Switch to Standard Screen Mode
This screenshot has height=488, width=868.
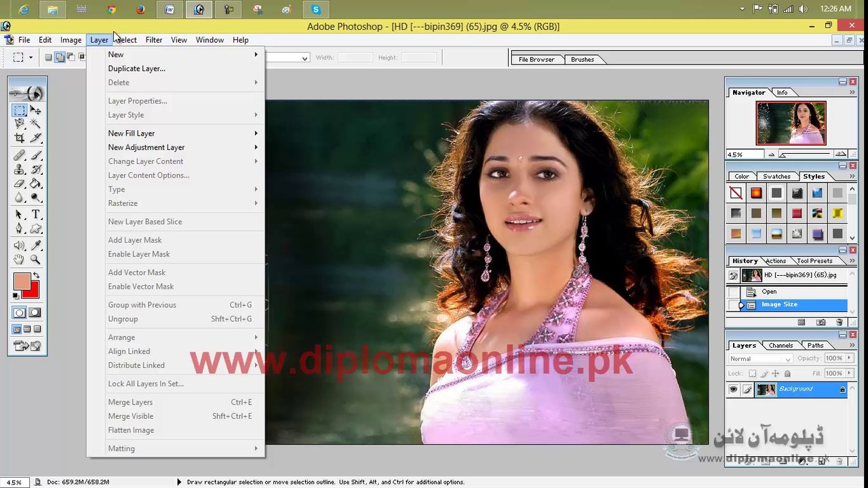coord(17,329)
